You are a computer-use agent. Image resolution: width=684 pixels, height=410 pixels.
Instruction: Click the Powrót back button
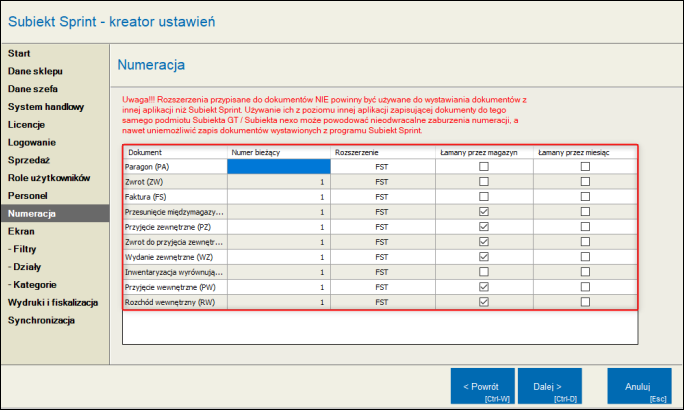click(x=482, y=386)
